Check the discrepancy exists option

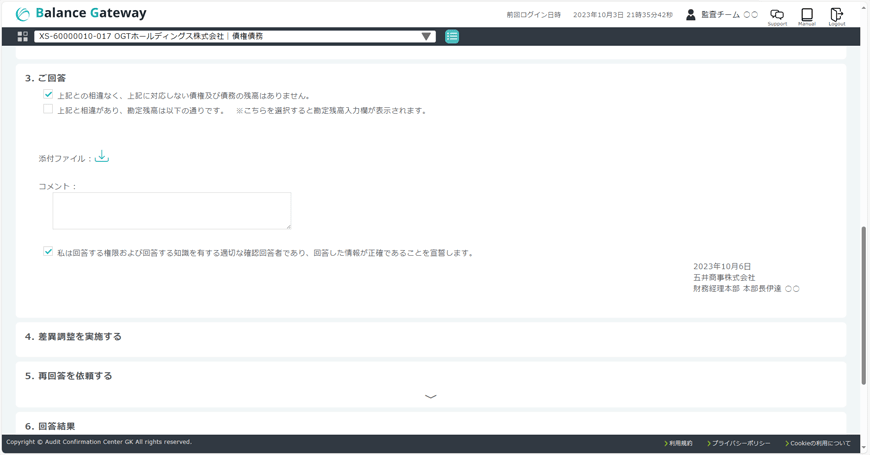tap(48, 110)
